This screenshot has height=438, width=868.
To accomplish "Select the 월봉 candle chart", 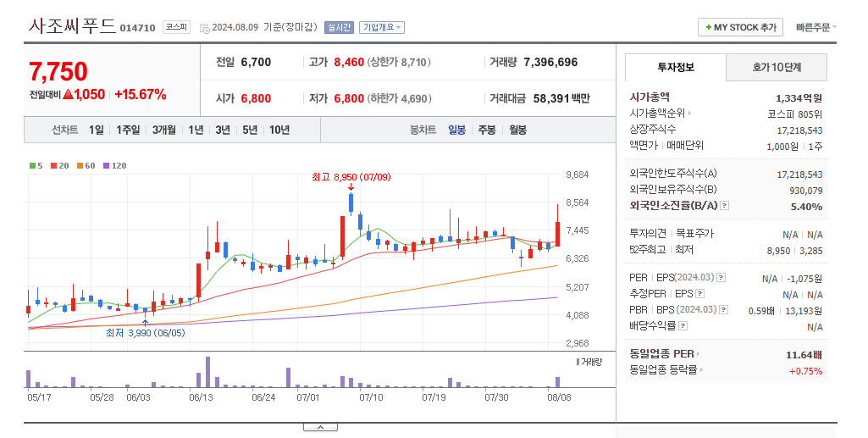I will tap(517, 130).
